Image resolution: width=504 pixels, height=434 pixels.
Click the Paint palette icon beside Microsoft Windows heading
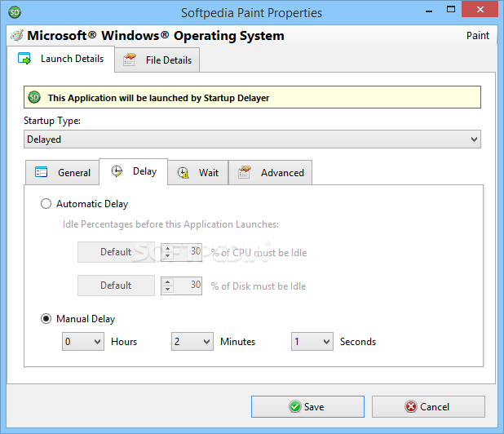[x=16, y=35]
